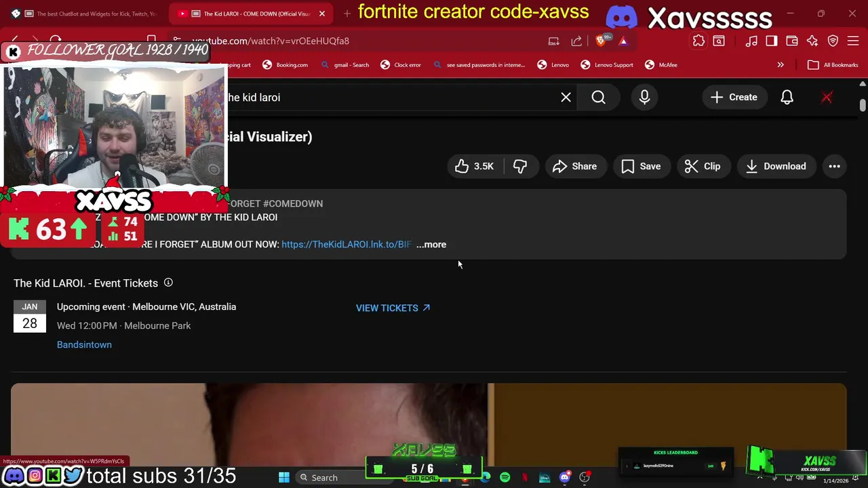The width and height of the screenshot is (868, 488).
Task: Search by voice using microphone icon
Action: point(644,97)
